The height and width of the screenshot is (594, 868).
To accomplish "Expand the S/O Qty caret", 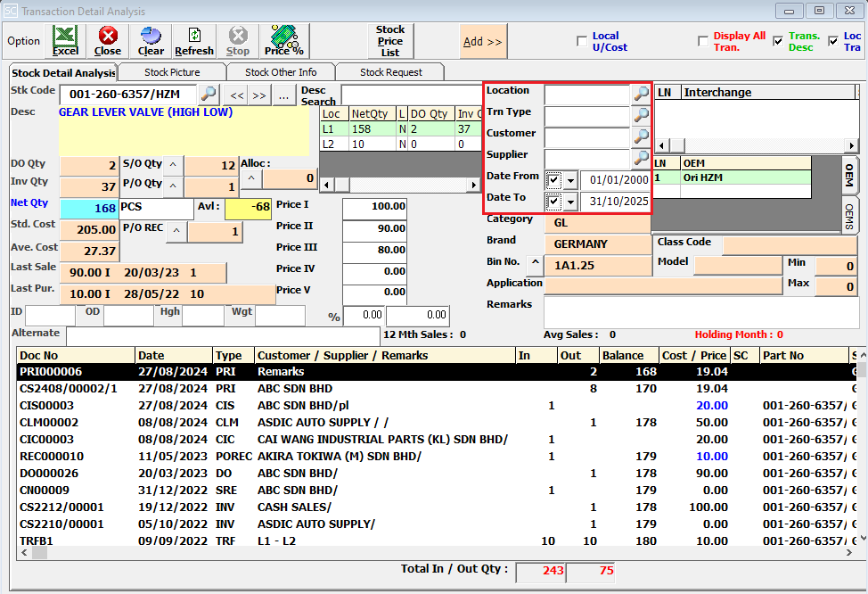I will (173, 165).
